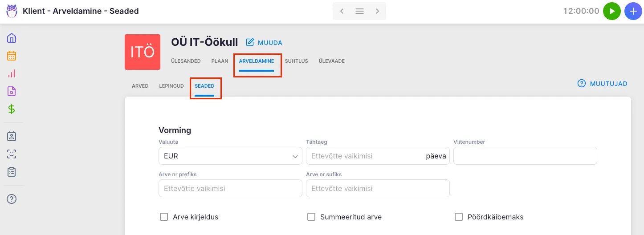The height and width of the screenshot is (235, 644).
Task: Click the Viitenumber input field
Action: tap(525, 156)
